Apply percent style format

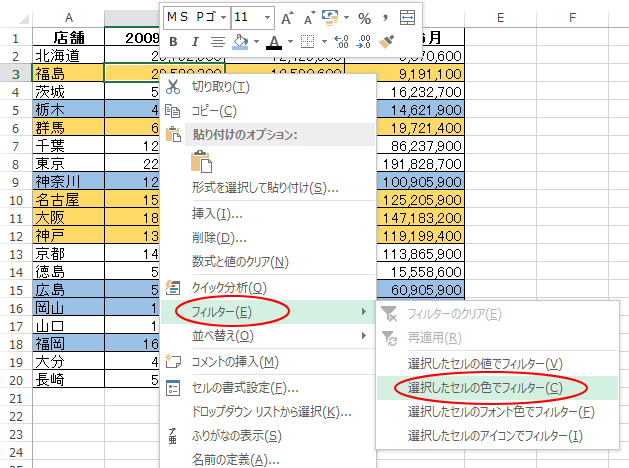point(364,18)
